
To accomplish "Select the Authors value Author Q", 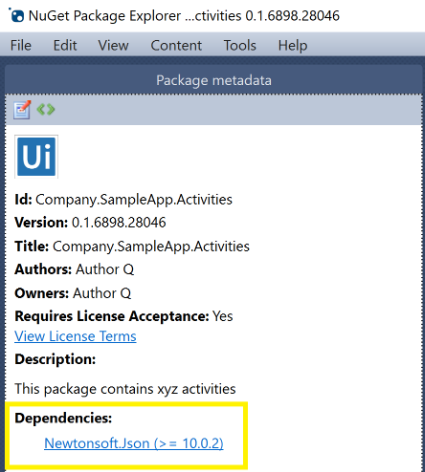I will 105,269.
